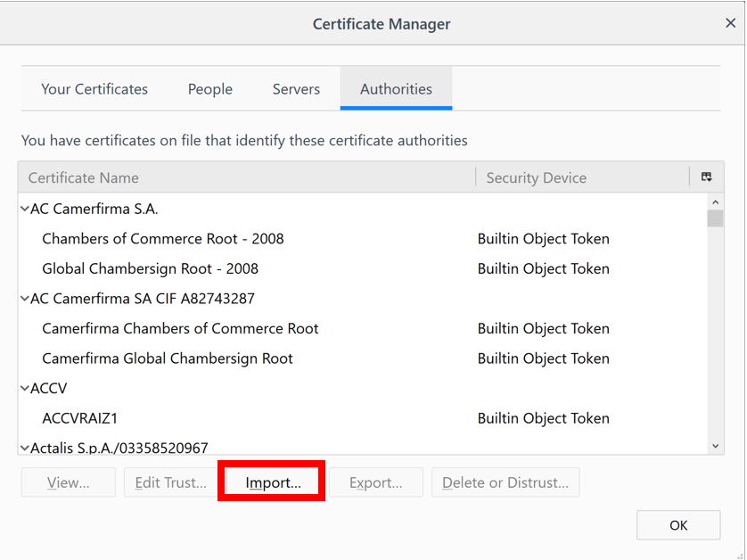Collapse the AC Camerfirma S.A. group
This screenshot has width=747, height=560.
[x=24, y=209]
